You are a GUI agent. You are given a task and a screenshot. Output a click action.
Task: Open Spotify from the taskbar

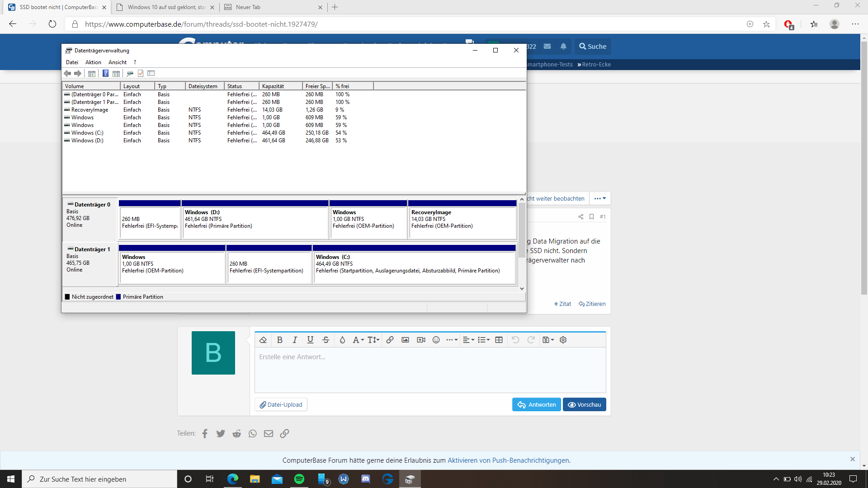299,479
